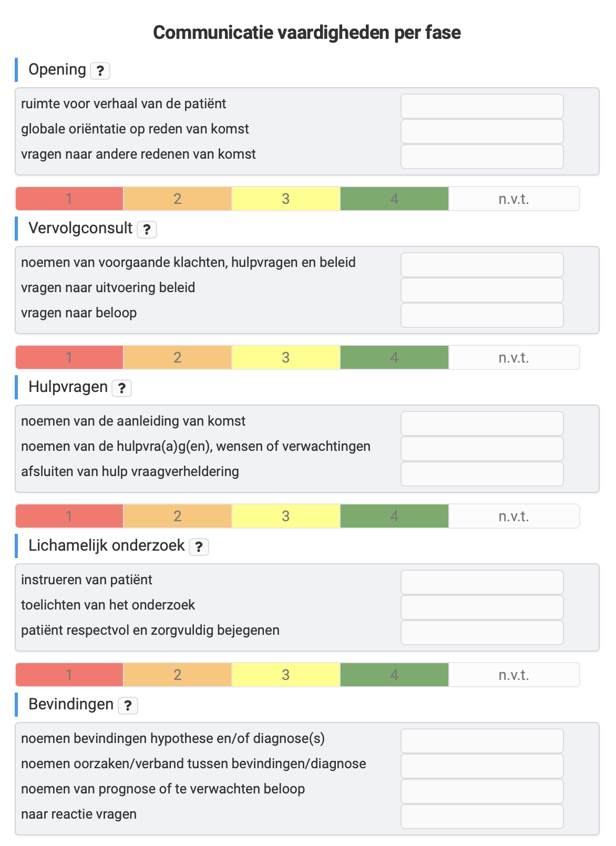This screenshot has height=846, width=616.
Task: Show help for the Hulpvragen section
Action: [x=122, y=388]
